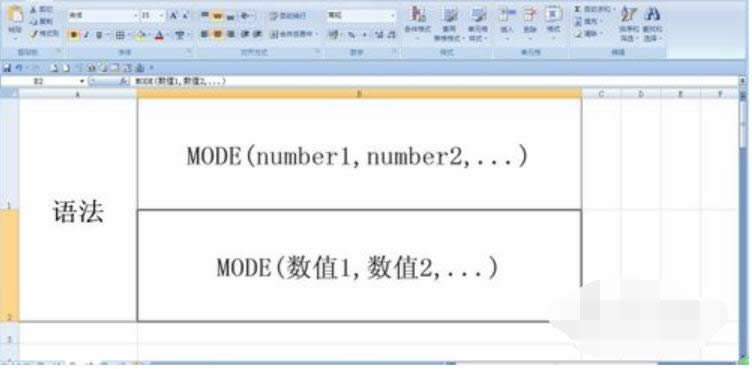Viewport: 752px width, 369px height.
Task: Click the Decrease Indent icon
Action: coord(245,34)
